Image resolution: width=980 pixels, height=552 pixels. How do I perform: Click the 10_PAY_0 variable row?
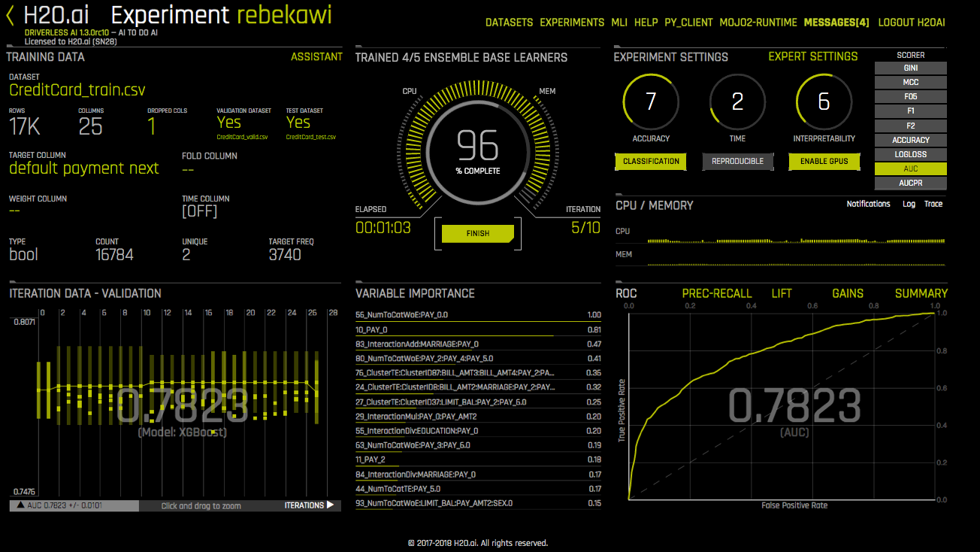tap(478, 329)
